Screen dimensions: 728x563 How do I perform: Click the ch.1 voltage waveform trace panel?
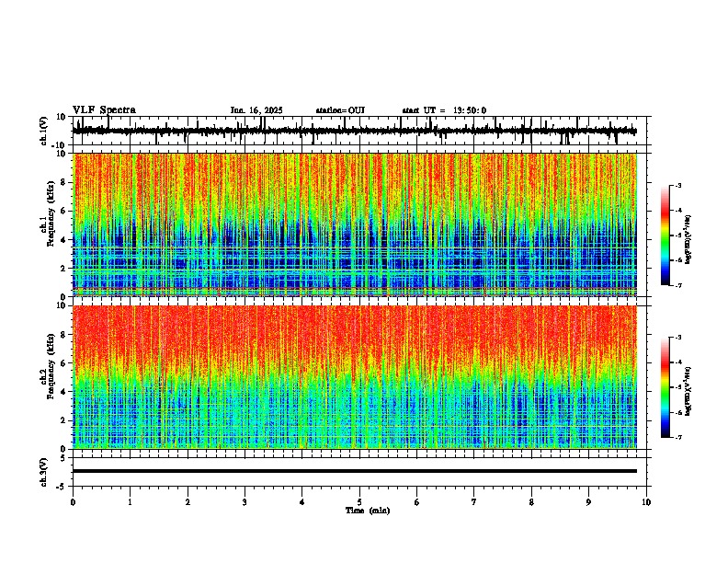click(361, 131)
